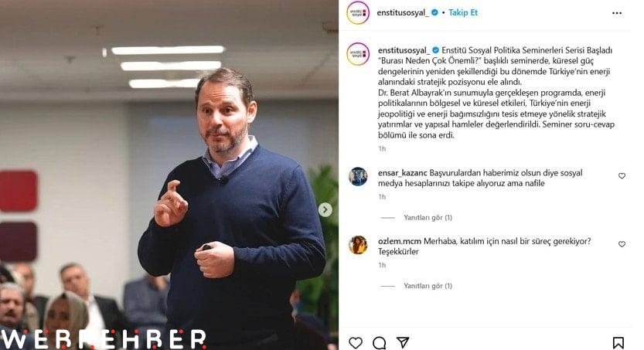This screenshot has width=644, height=350.
Task: Like ensar_kazanc's comment heart
Action: tap(622, 175)
